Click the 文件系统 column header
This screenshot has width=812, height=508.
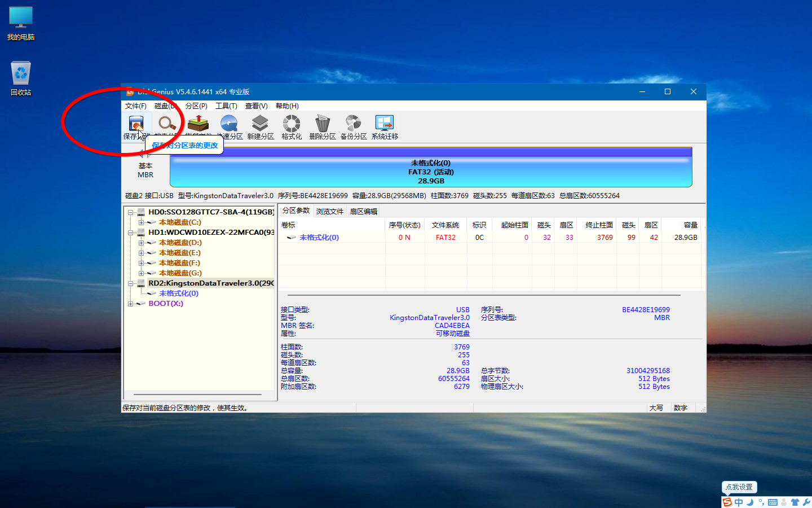[x=445, y=225]
